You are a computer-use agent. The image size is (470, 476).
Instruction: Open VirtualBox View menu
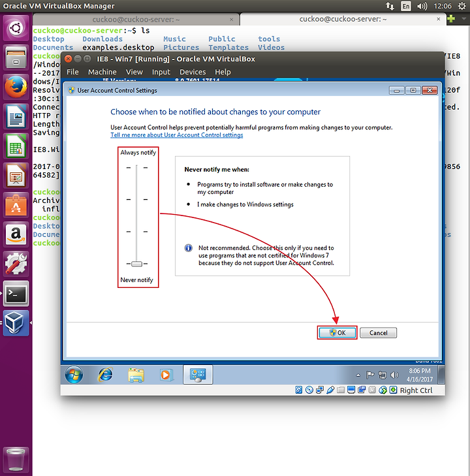134,72
